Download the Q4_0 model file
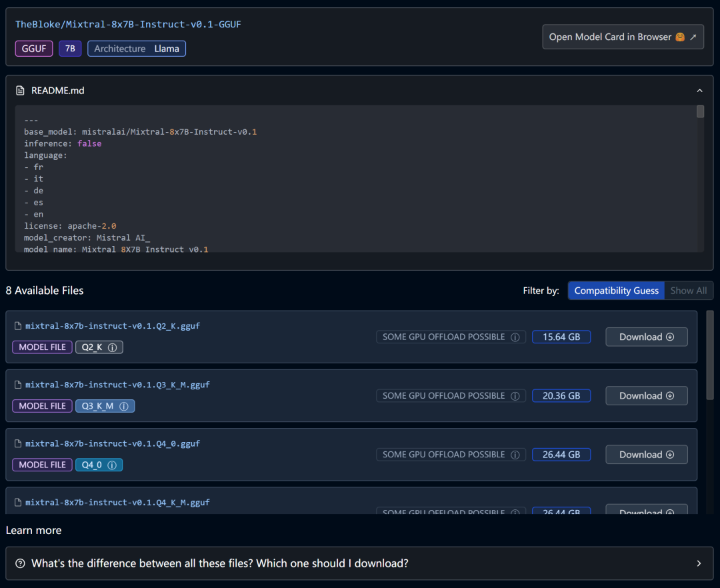The height and width of the screenshot is (588, 720). click(646, 455)
